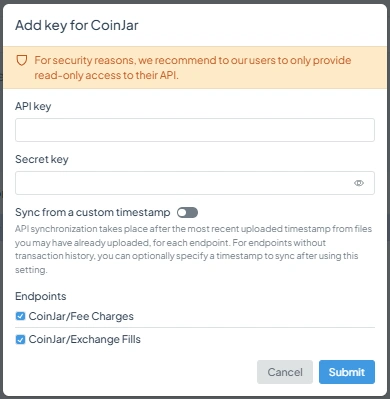Click the "CoinJar/Exchange Fills" label text

point(85,339)
